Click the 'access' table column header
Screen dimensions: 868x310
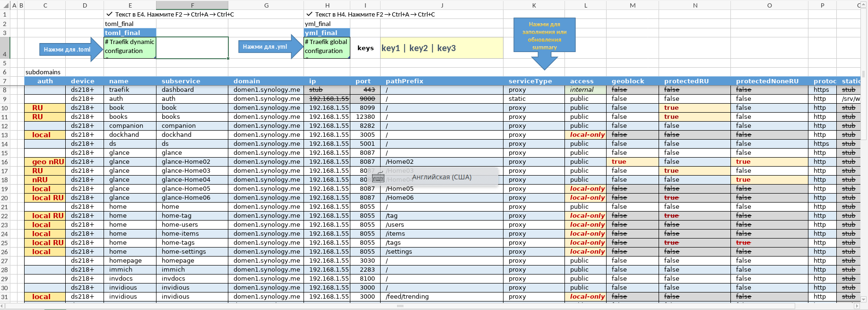coord(582,81)
